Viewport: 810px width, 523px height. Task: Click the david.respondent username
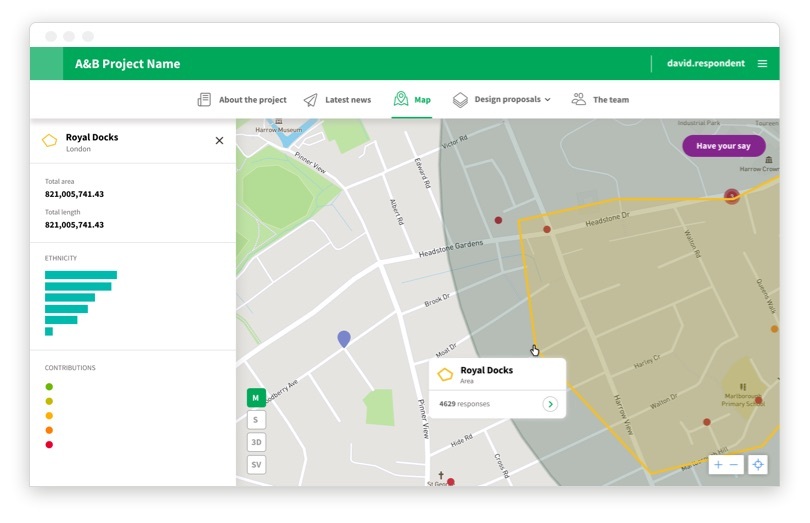click(x=706, y=63)
